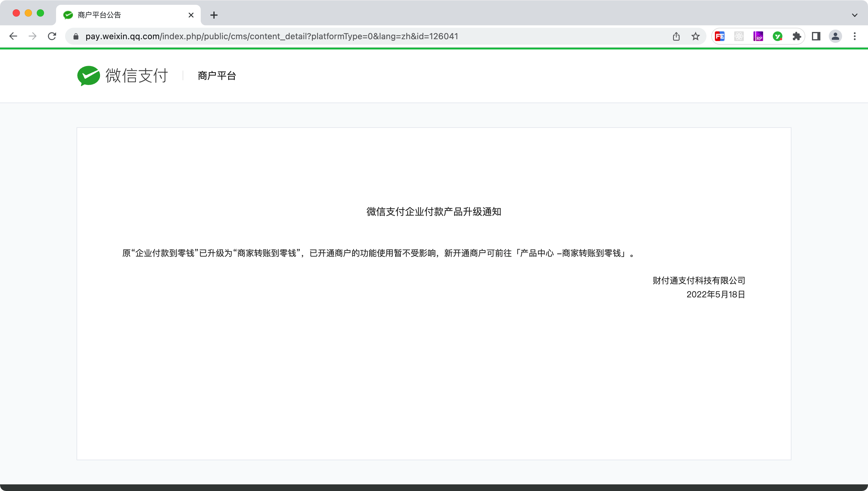This screenshot has height=491, width=868.
Task: Click the React atom extension icon
Action: click(739, 36)
